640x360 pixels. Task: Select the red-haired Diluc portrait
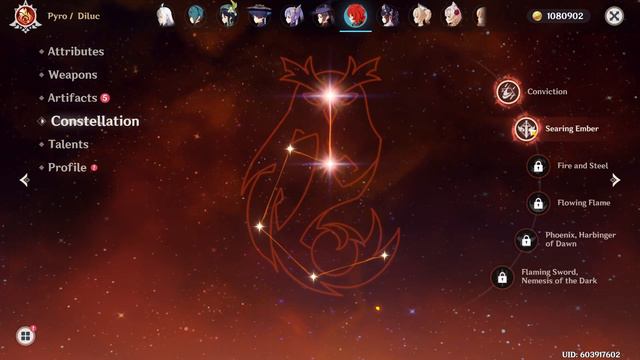tap(355, 16)
